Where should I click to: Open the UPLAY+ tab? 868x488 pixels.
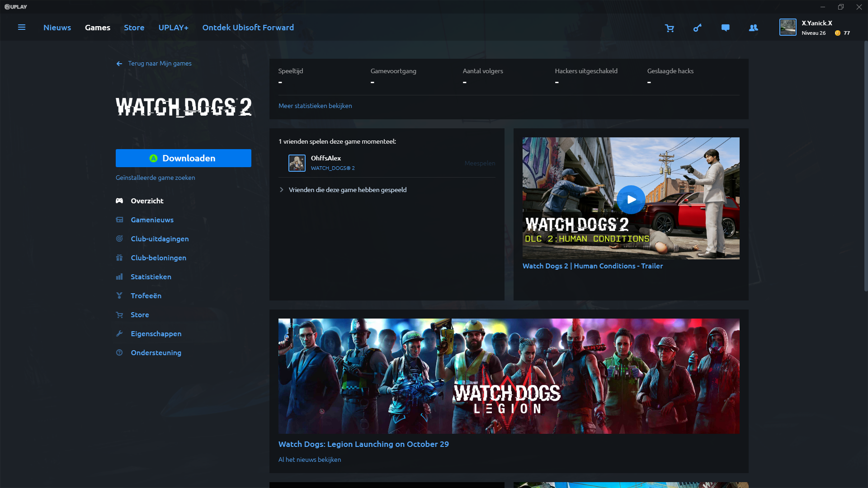click(173, 28)
